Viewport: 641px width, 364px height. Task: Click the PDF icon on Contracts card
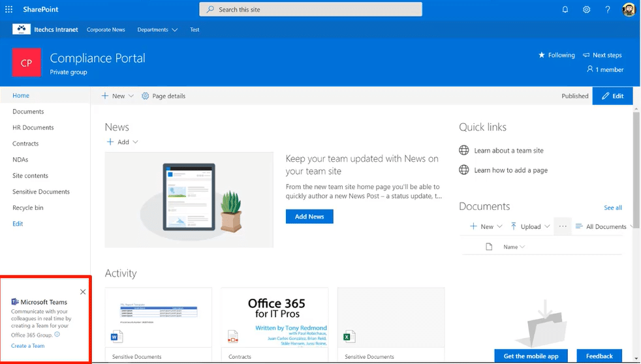[x=232, y=337]
